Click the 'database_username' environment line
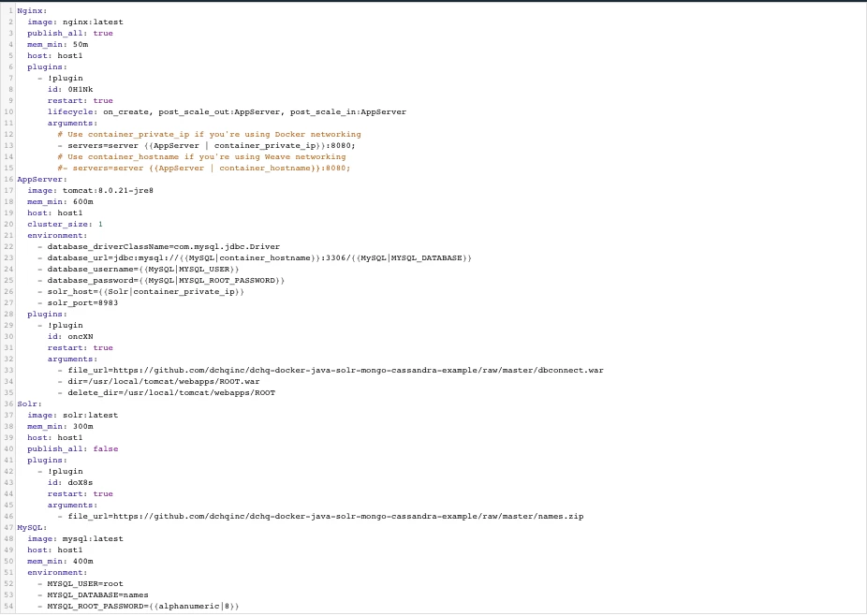Screen dimensions: 867x616 click(x=139, y=270)
